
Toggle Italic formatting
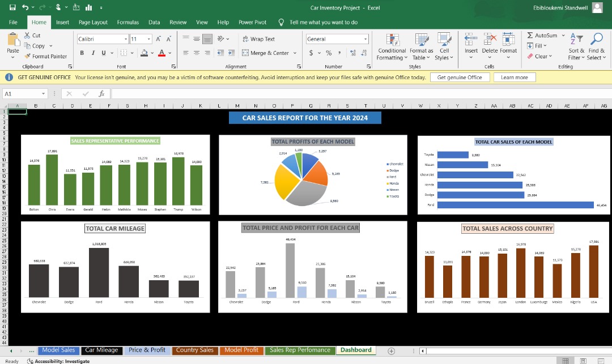[93, 53]
